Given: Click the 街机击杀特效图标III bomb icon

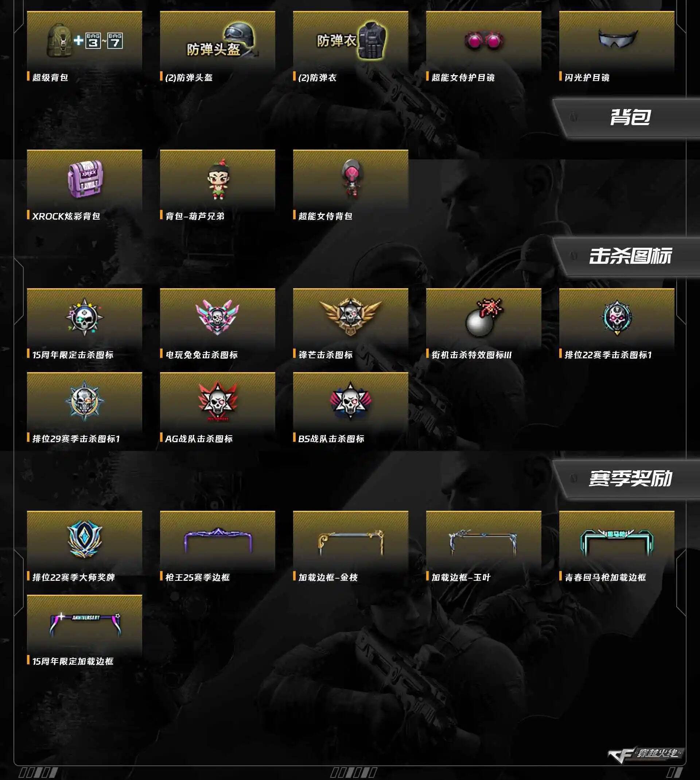Looking at the screenshot, I should [x=483, y=317].
